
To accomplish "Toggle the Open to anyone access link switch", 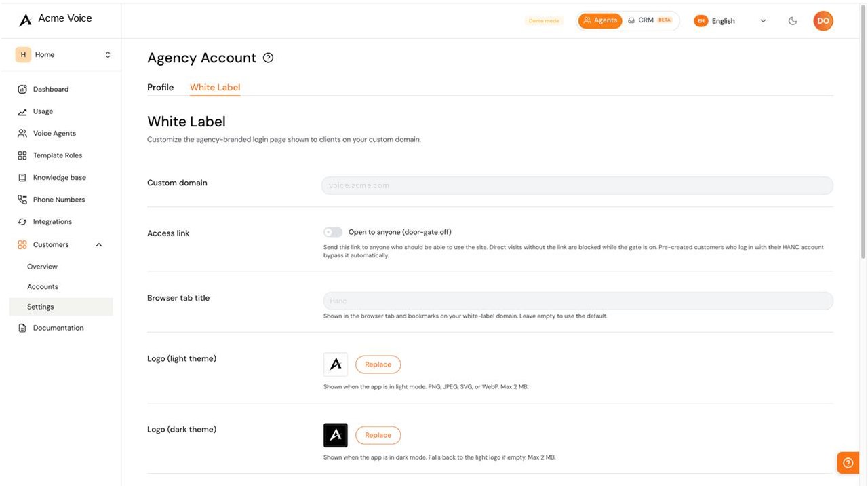I will tap(333, 232).
